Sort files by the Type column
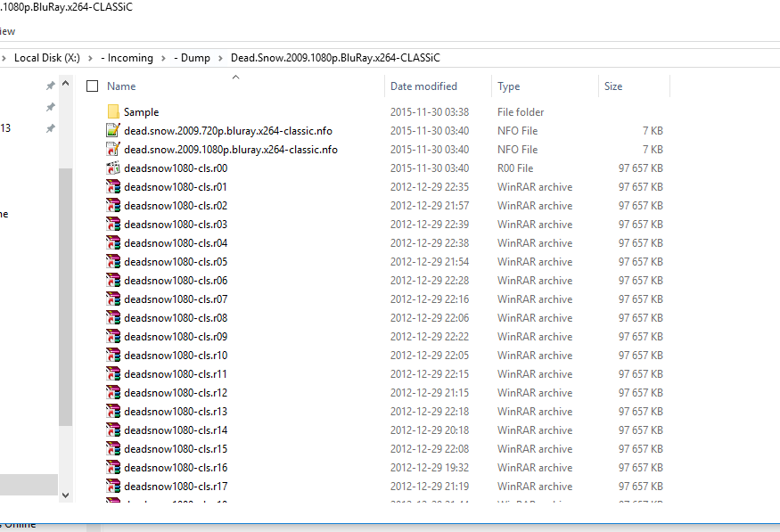This screenshot has width=780, height=532. click(x=508, y=86)
